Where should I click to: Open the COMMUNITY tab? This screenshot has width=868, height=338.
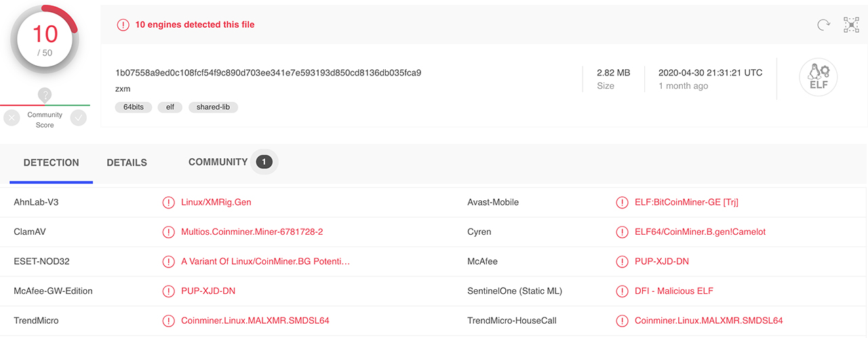click(218, 162)
